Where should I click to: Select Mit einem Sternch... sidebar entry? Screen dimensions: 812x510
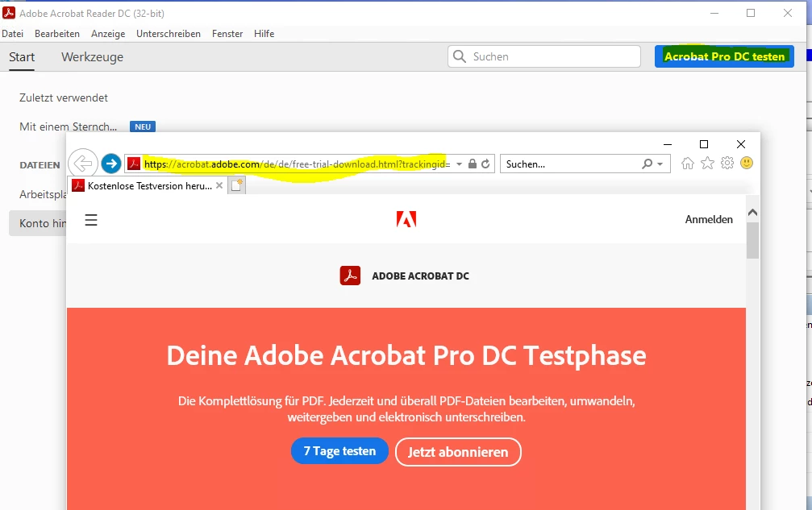(68, 126)
